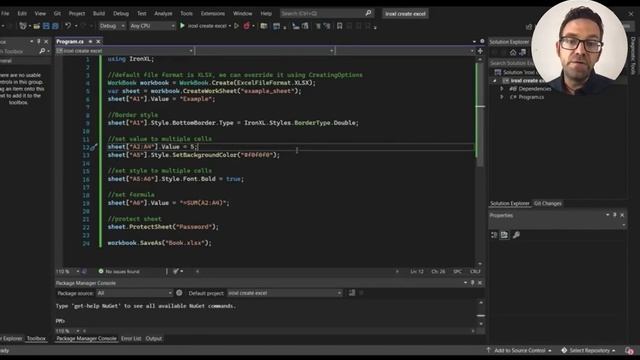This screenshot has height=360, width=640.
Task: Click the CRLF line ending indicator
Action: pos(475,271)
